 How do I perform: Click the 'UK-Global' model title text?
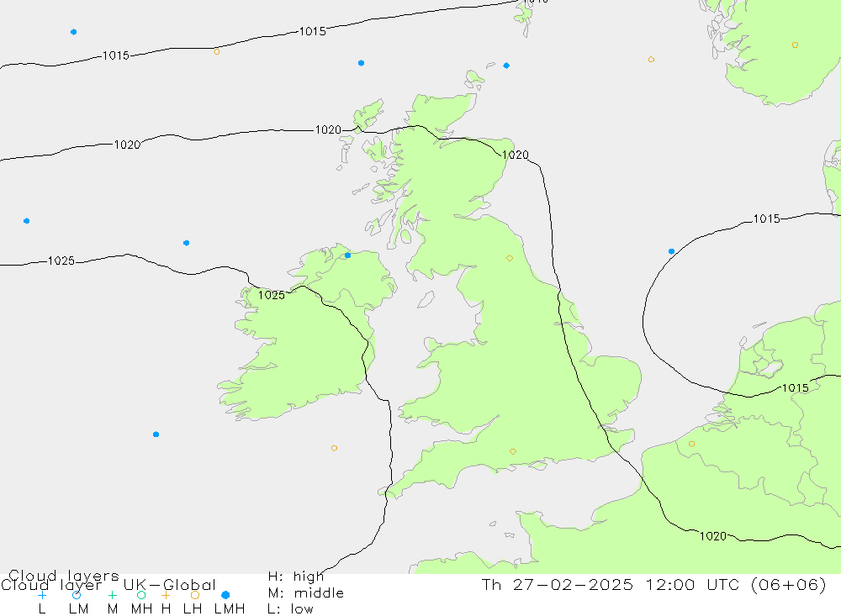(170, 585)
